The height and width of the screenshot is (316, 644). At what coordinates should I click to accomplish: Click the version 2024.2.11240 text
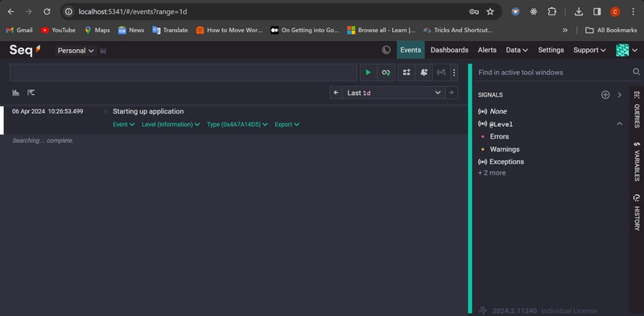pyautogui.click(x=515, y=310)
